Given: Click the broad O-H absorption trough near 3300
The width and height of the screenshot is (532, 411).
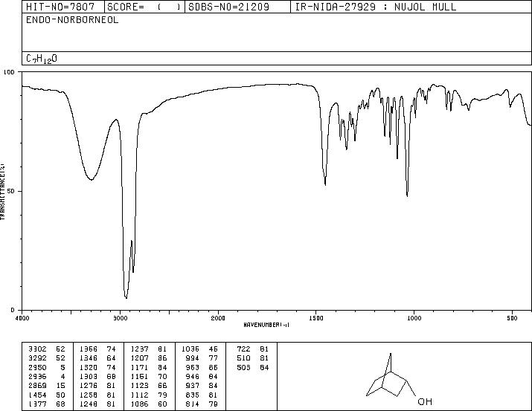Looking at the screenshot, I should 92,180.
